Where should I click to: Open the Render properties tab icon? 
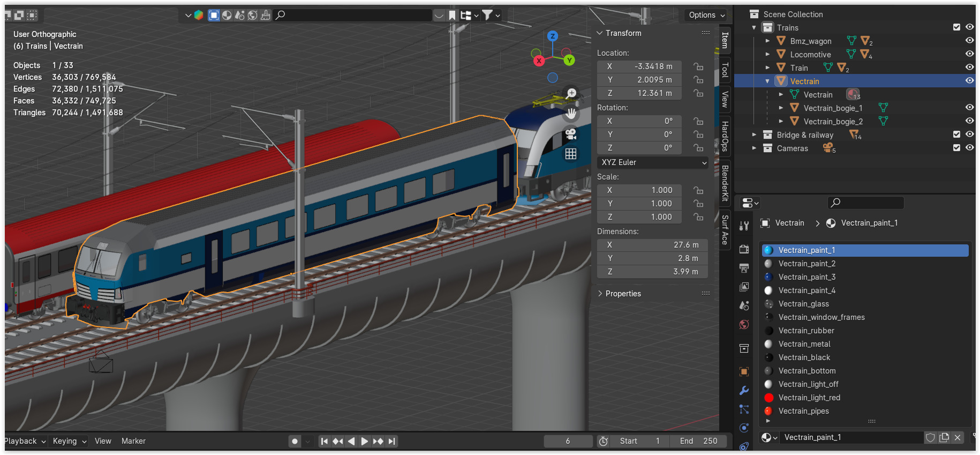(744, 249)
